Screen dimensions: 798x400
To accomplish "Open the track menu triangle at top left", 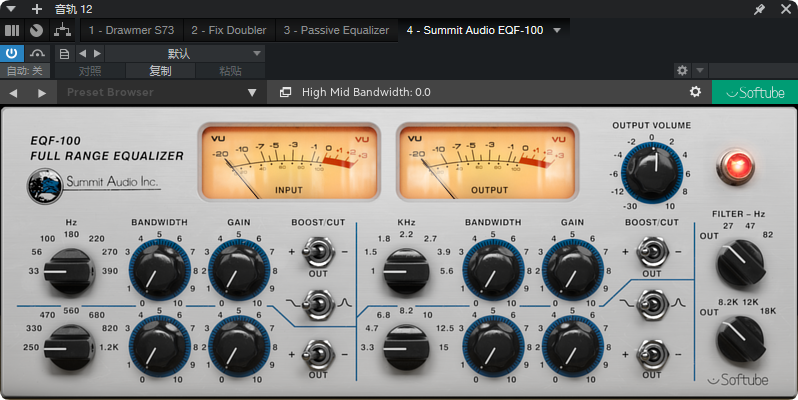I will pos(11,9).
